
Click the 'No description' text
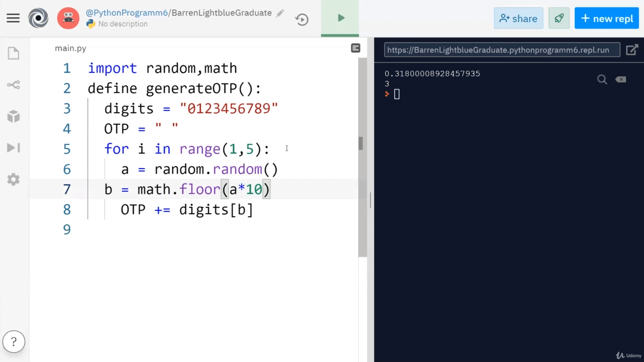[x=123, y=24]
